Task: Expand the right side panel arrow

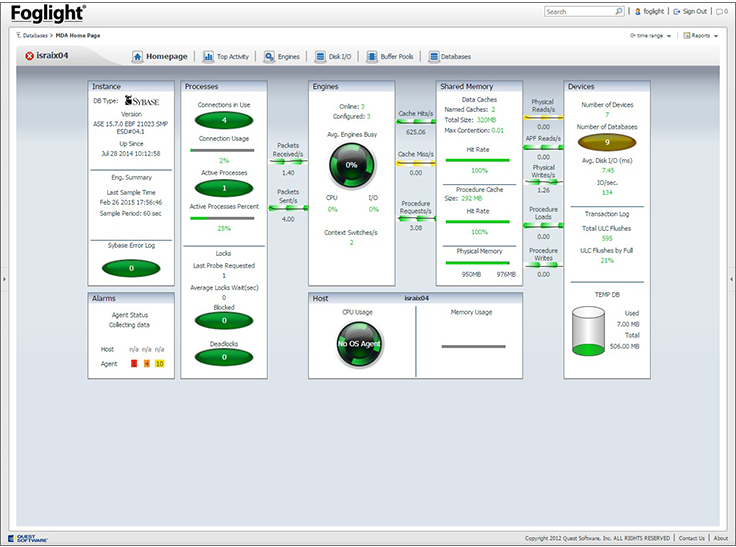Action: (731, 279)
